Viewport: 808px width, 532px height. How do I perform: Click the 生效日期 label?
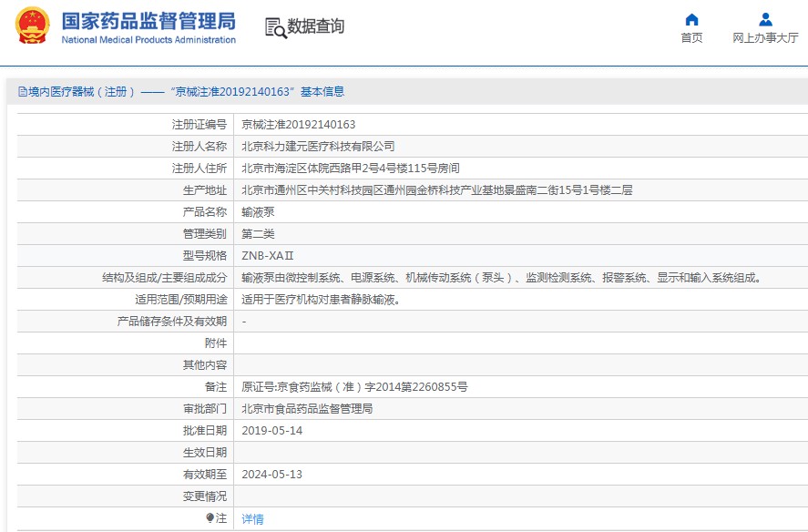point(205,453)
